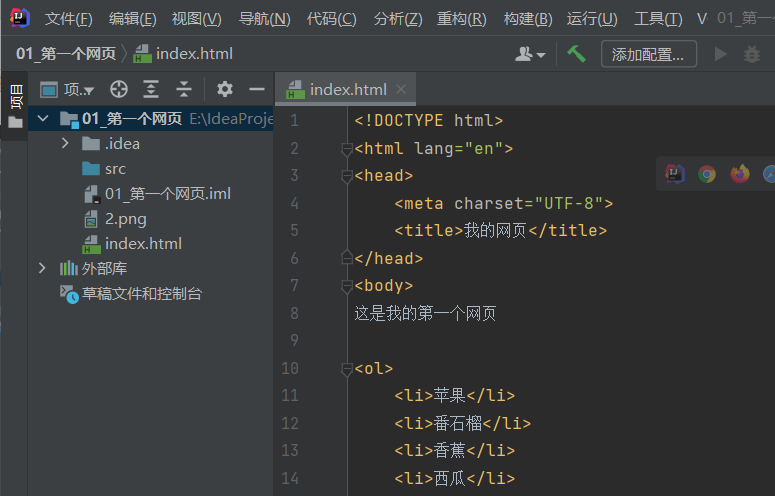Fold the closing head marker at line 6

point(347,258)
